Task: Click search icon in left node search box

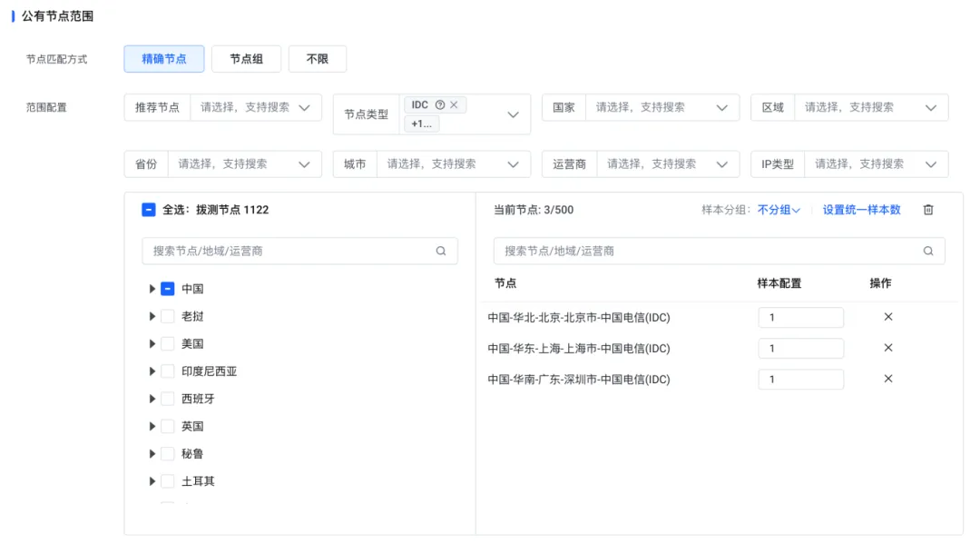Action: 441,251
